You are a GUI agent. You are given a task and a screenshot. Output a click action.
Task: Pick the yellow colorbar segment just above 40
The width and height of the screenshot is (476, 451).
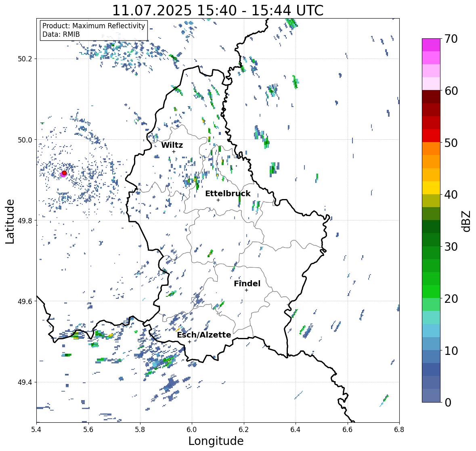click(x=431, y=188)
